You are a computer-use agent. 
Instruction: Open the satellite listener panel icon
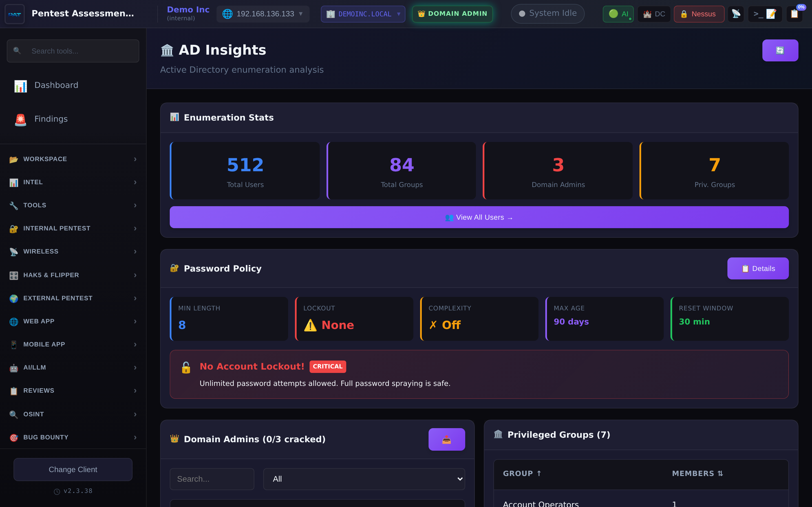736,14
